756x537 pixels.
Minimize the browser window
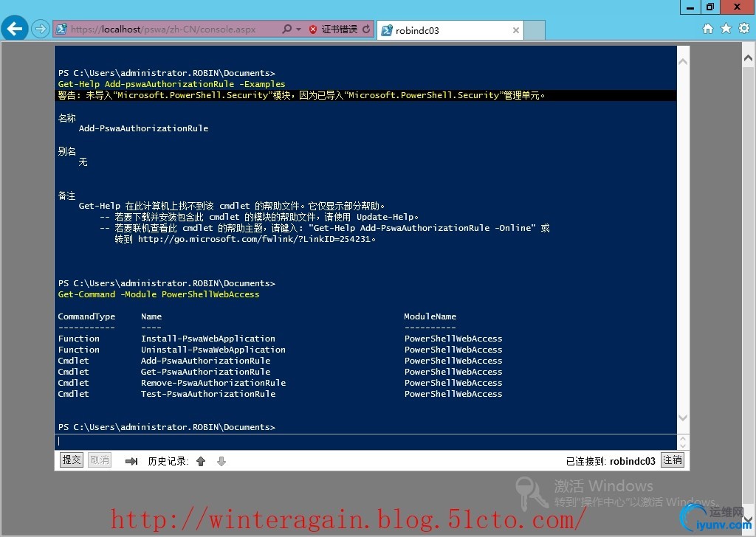coord(691,7)
